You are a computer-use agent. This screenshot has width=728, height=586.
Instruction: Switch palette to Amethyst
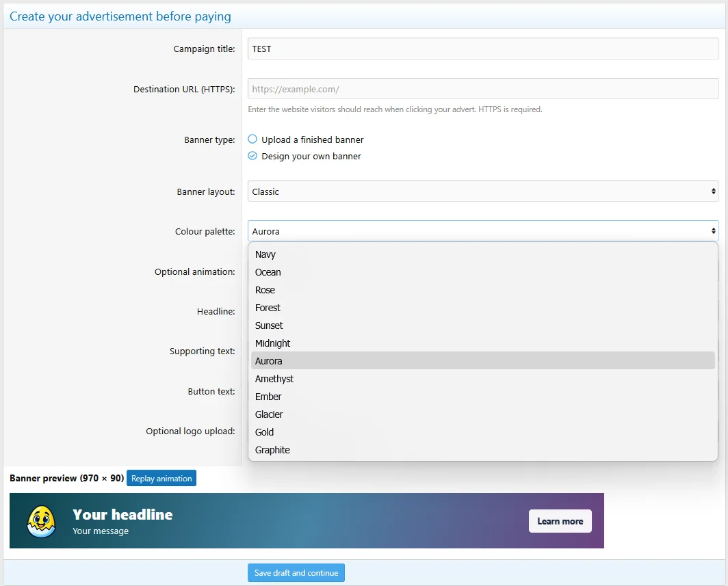(x=483, y=379)
